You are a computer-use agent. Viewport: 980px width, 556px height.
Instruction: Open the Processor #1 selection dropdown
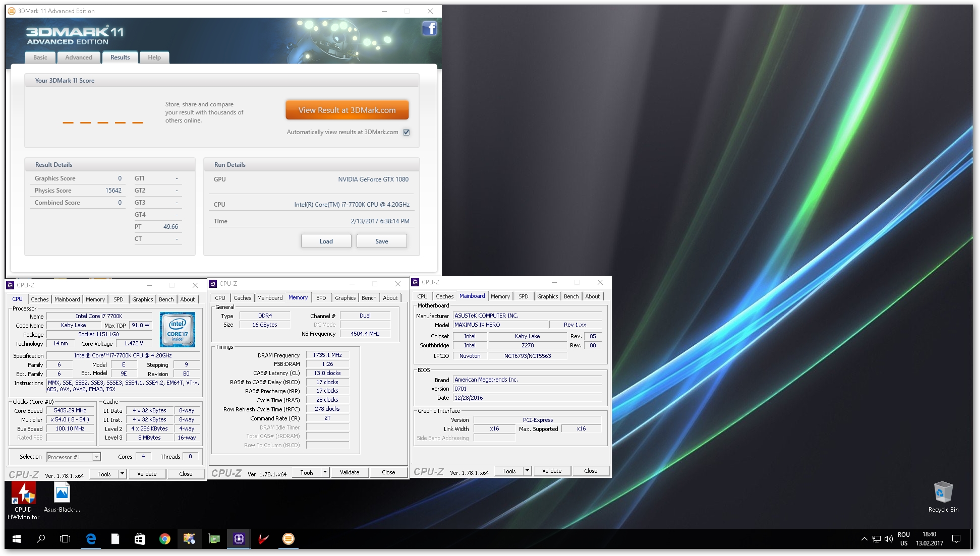(x=74, y=457)
